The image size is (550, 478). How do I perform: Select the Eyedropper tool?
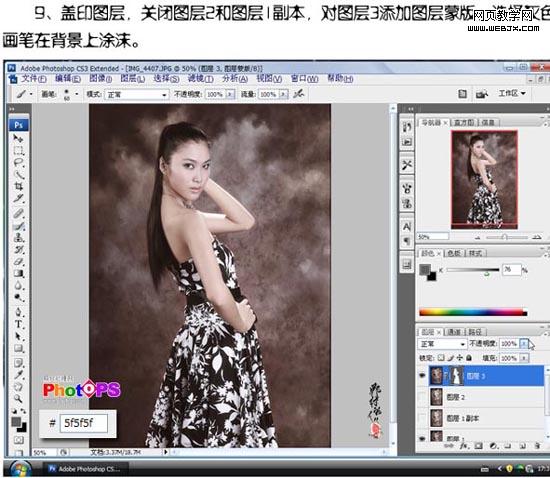click(x=18, y=375)
